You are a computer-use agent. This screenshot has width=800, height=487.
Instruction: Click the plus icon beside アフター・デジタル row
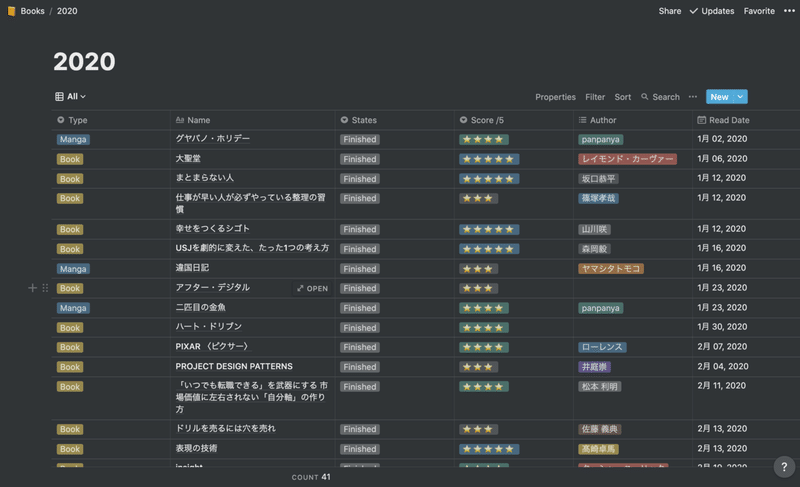click(x=32, y=288)
